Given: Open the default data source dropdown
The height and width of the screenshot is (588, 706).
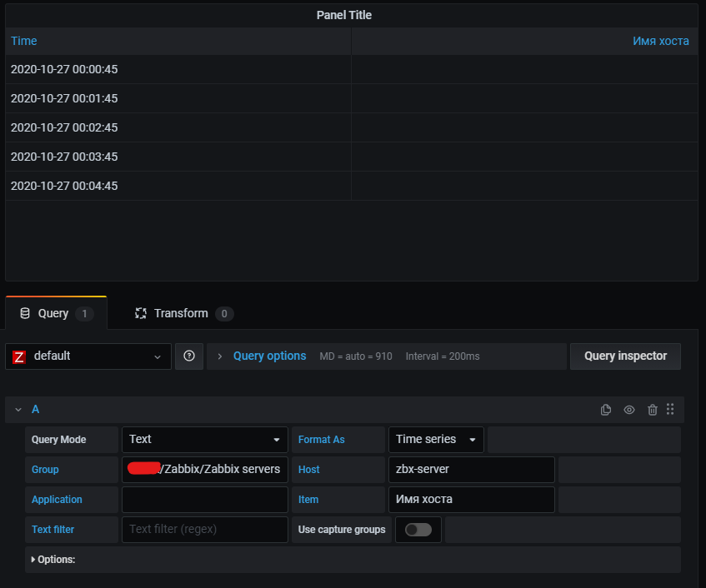Looking at the screenshot, I should (x=88, y=356).
